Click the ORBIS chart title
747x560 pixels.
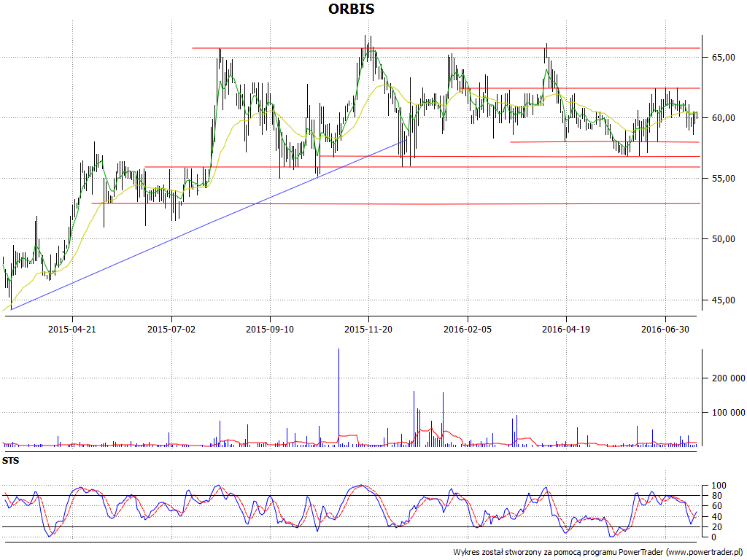click(x=351, y=9)
